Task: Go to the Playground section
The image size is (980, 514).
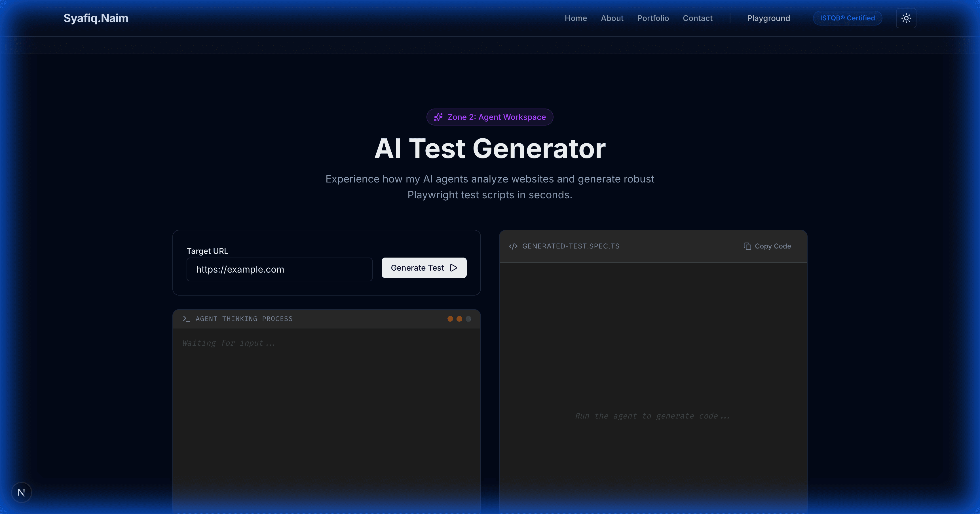Action: (x=768, y=18)
